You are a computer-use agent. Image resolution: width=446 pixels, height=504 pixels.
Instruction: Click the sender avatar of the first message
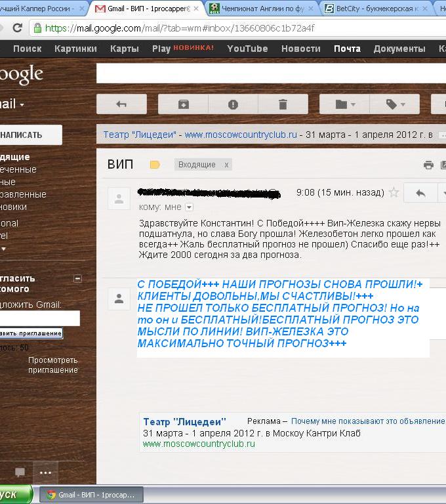[x=119, y=198]
